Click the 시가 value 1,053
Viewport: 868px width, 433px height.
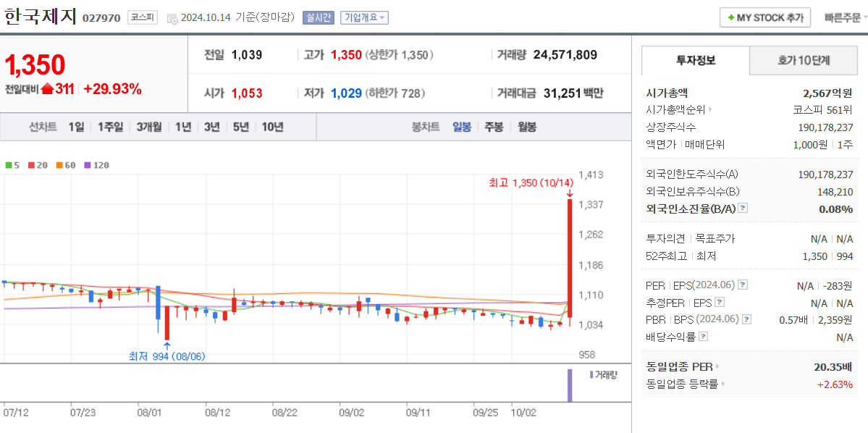coord(247,93)
